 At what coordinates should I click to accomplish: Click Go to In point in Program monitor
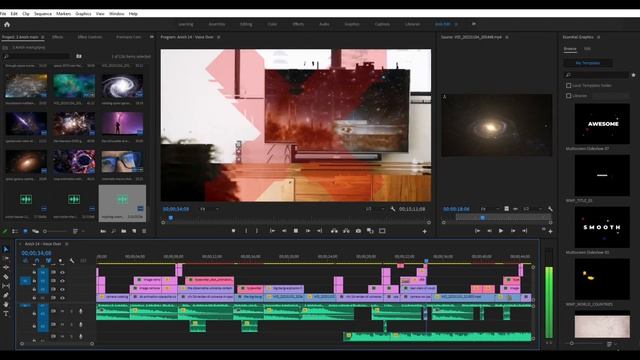point(272,231)
